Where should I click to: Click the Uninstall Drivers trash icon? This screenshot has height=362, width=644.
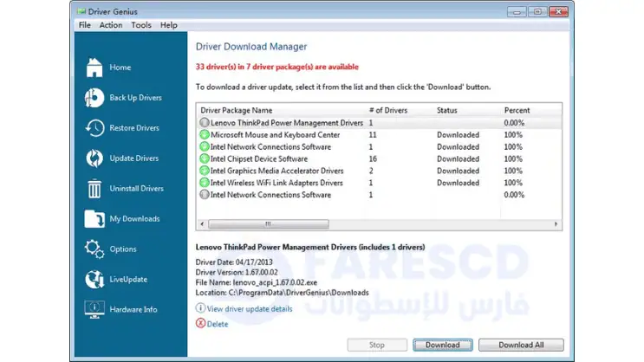94,189
